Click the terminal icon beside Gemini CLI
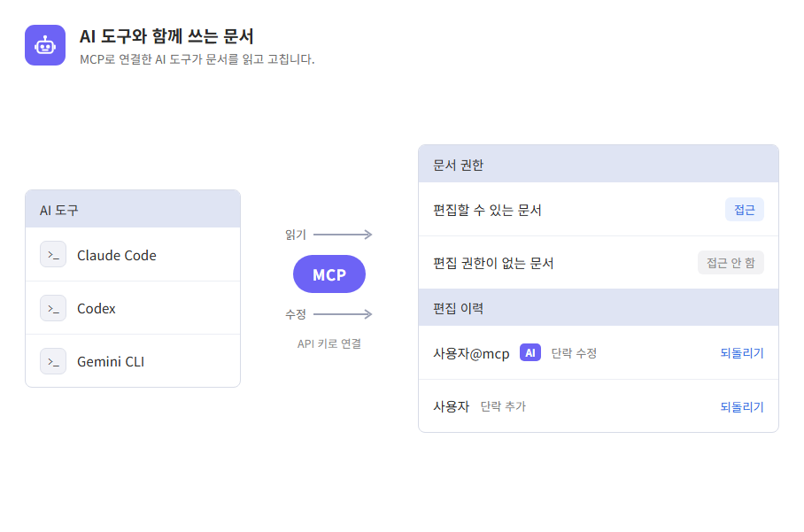804x532 pixels. (53, 361)
